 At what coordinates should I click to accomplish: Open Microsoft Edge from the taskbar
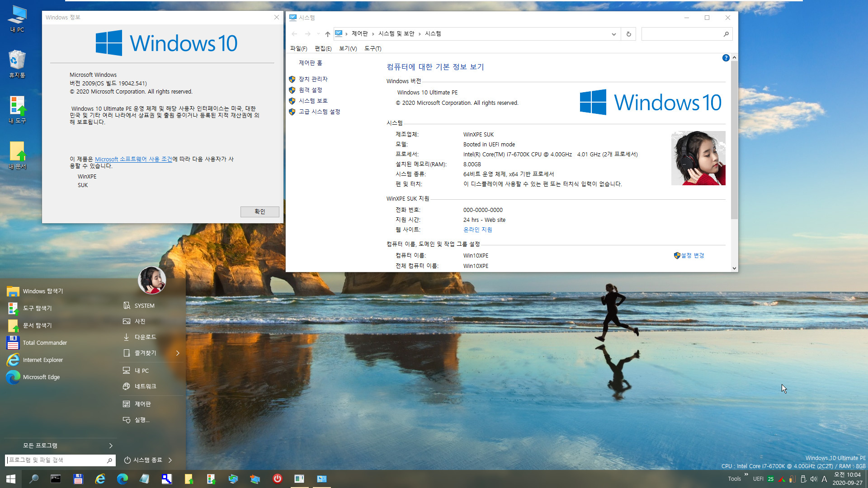[x=122, y=479]
